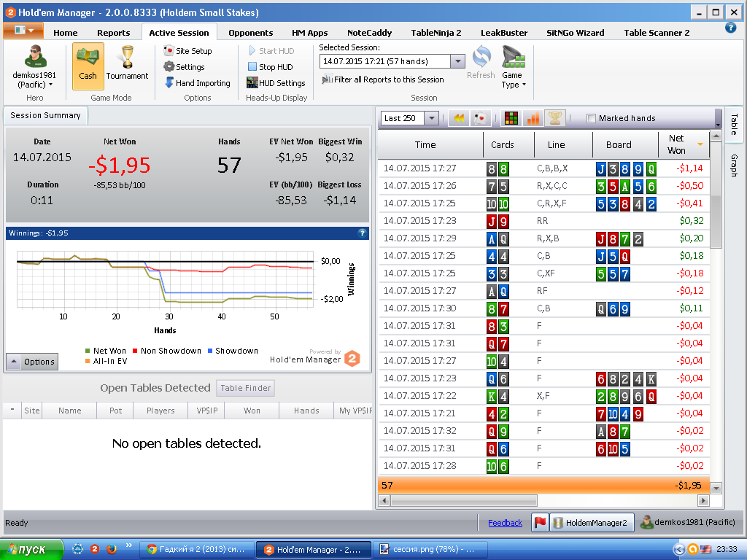Click the cards replay icon in hands toolbar
This screenshot has height=560, width=747.
tap(481, 118)
